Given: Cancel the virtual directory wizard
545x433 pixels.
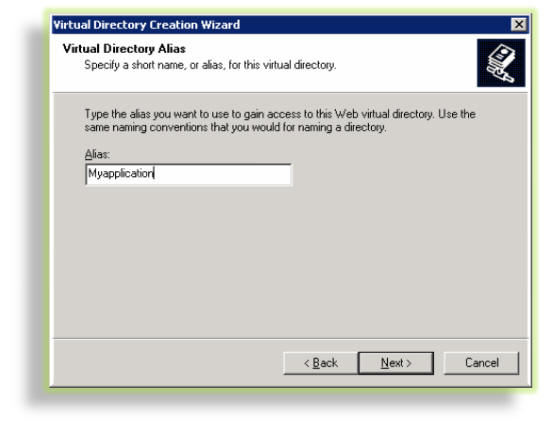Looking at the screenshot, I should tap(481, 363).
